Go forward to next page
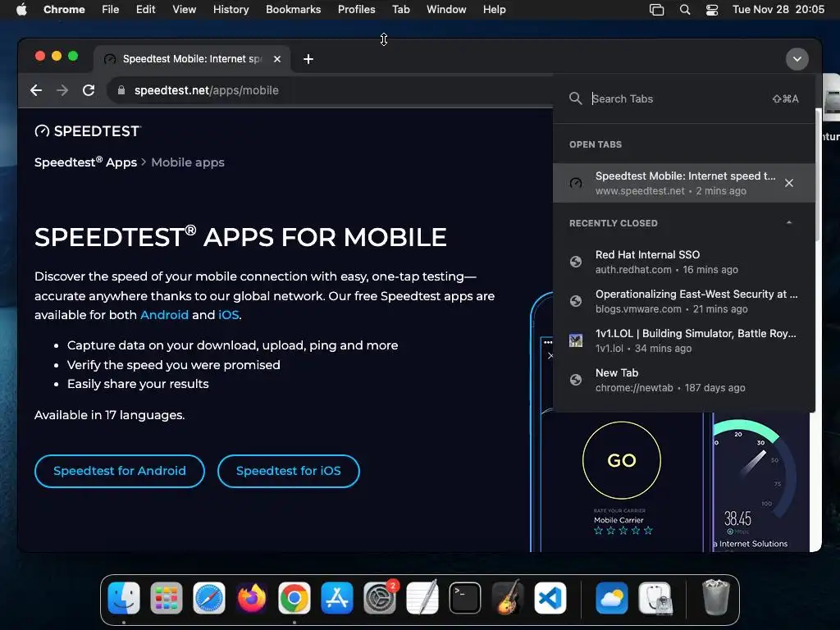 point(62,90)
